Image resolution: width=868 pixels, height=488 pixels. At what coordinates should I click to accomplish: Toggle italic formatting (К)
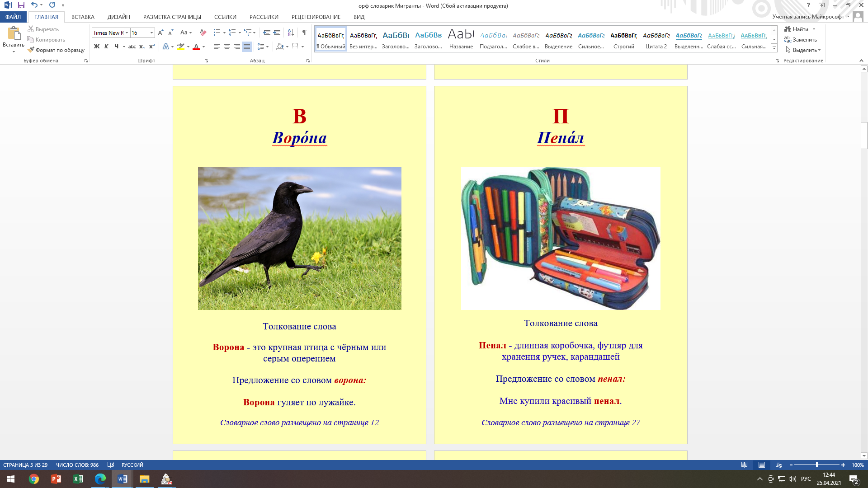[x=106, y=47]
